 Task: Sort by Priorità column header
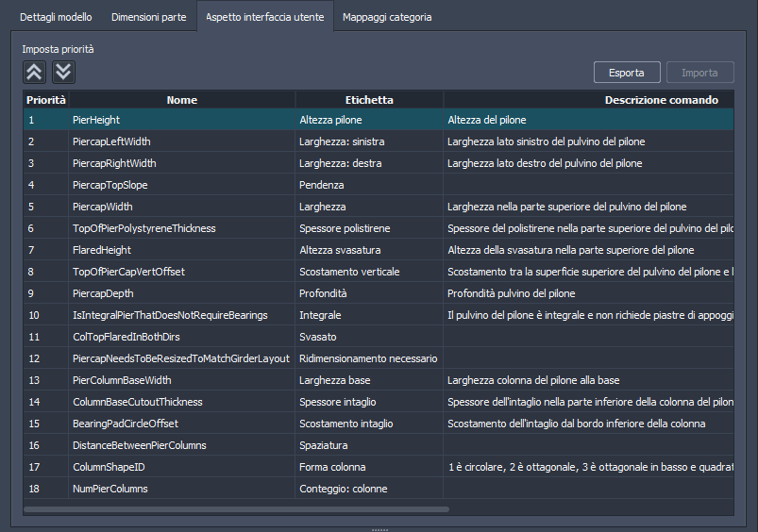(46, 100)
